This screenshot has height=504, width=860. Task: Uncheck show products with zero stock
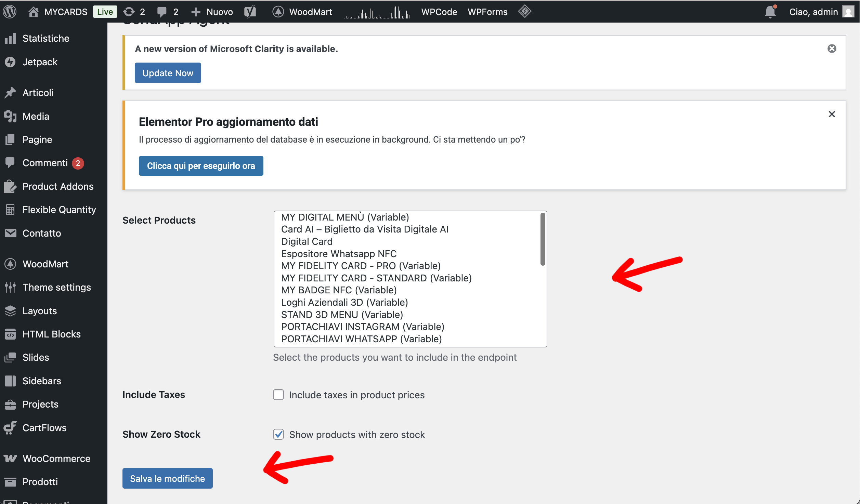(278, 434)
